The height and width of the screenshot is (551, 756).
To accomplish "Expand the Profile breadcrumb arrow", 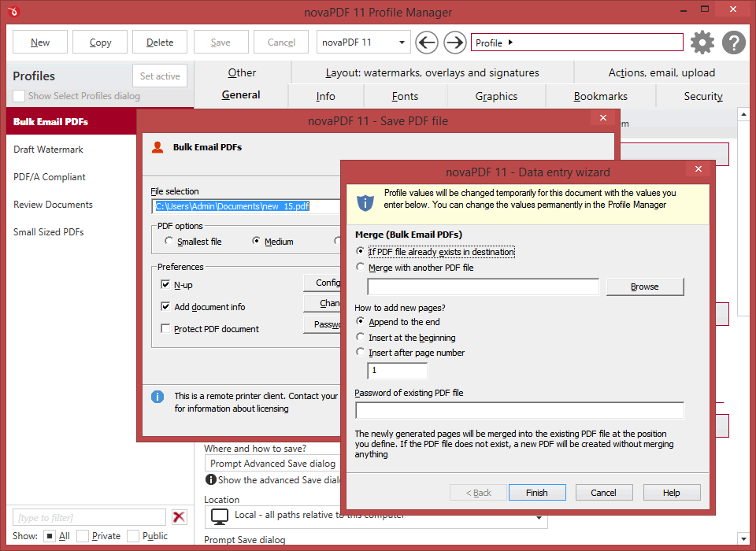I will (510, 43).
